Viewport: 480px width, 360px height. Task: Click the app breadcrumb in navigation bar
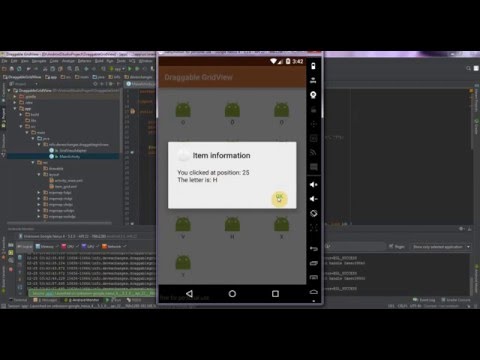(x=51, y=77)
